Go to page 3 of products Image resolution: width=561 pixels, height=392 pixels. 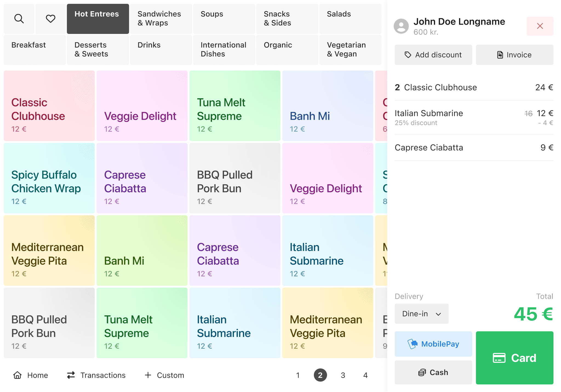point(343,375)
